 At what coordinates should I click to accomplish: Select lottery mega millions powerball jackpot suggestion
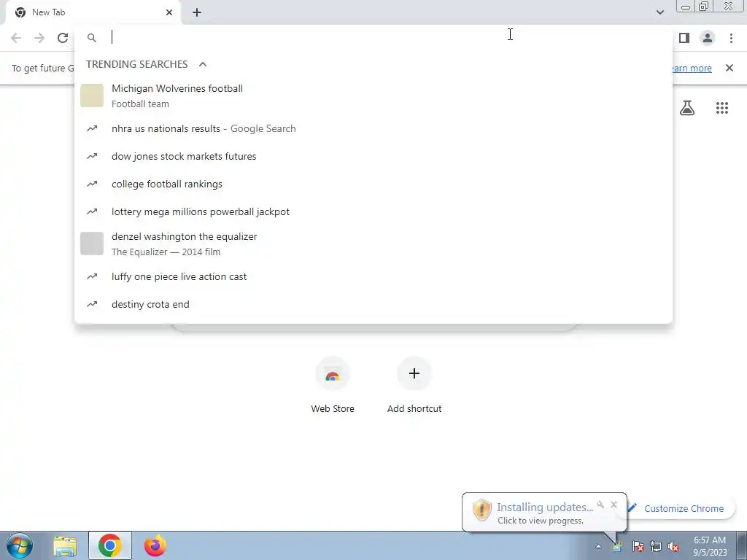point(373,211)
